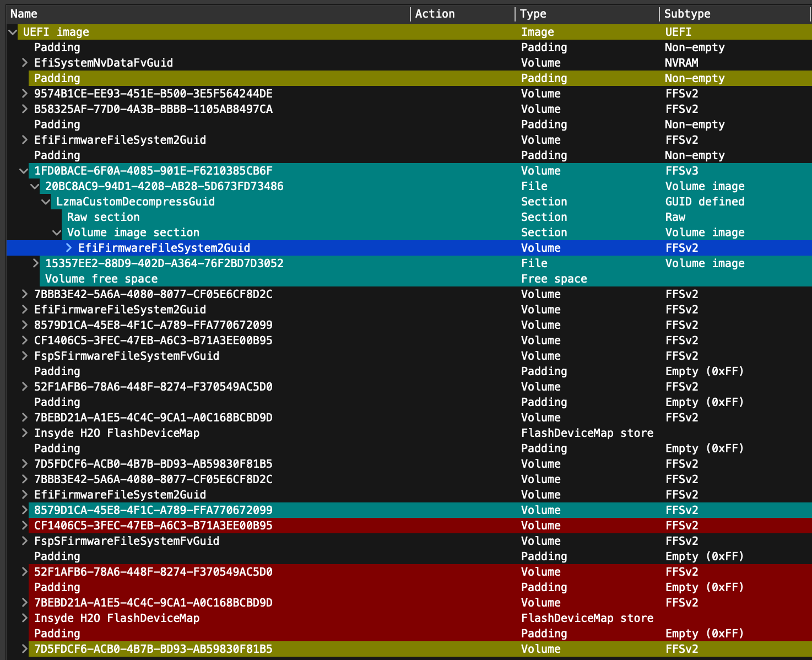The height and width of the screenshot is (660, 812).
Task: Expand file 15357EE2-88D9-402D-A364-76F2BD7D3052
Action: [x=35, y=263]
